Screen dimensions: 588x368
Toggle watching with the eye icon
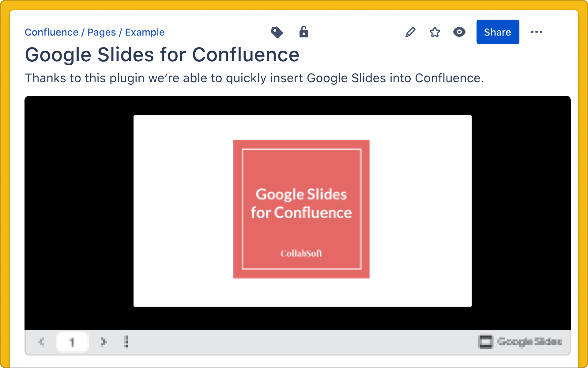pos(459,32)
